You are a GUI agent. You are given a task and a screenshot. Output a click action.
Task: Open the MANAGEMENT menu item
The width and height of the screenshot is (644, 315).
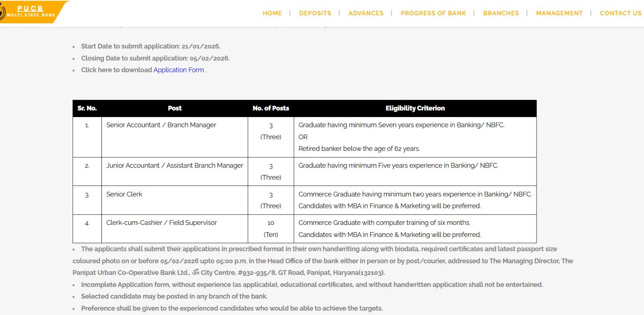click(559, 13)
